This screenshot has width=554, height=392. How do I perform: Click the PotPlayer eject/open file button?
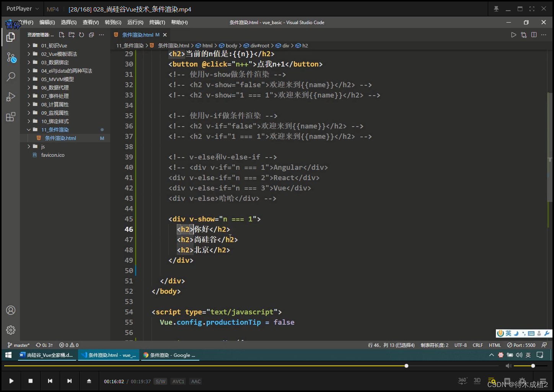[x=89, y=381]
